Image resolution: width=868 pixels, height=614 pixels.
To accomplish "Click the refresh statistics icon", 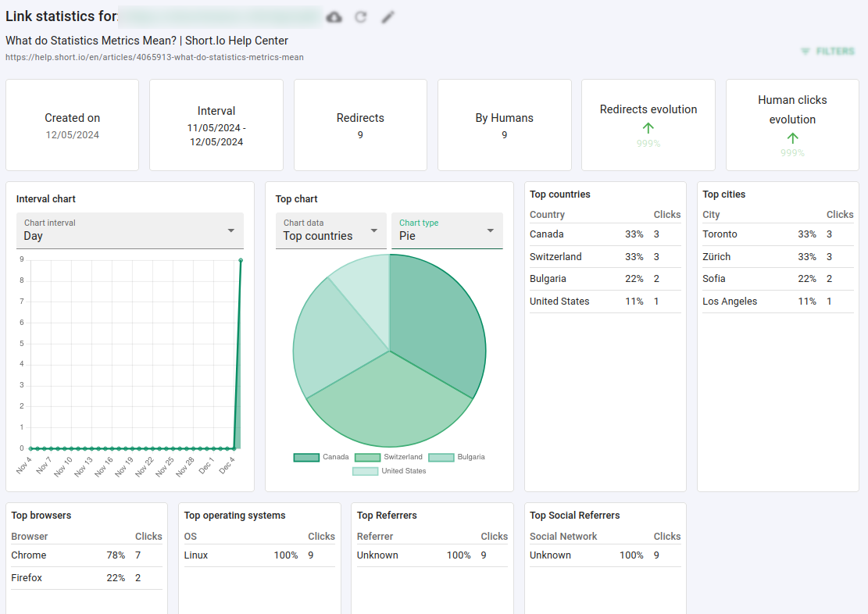I will [361, 17].
